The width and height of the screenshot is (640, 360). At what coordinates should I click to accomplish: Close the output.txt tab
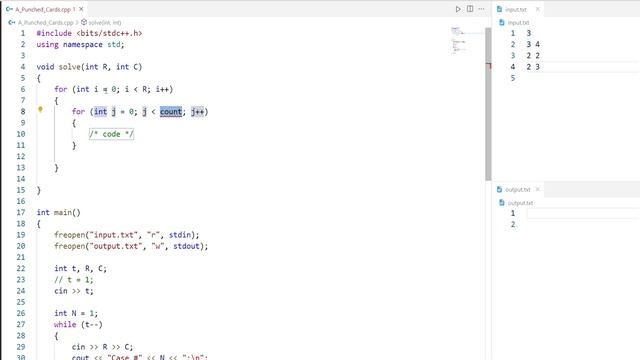tap(538, 189)
